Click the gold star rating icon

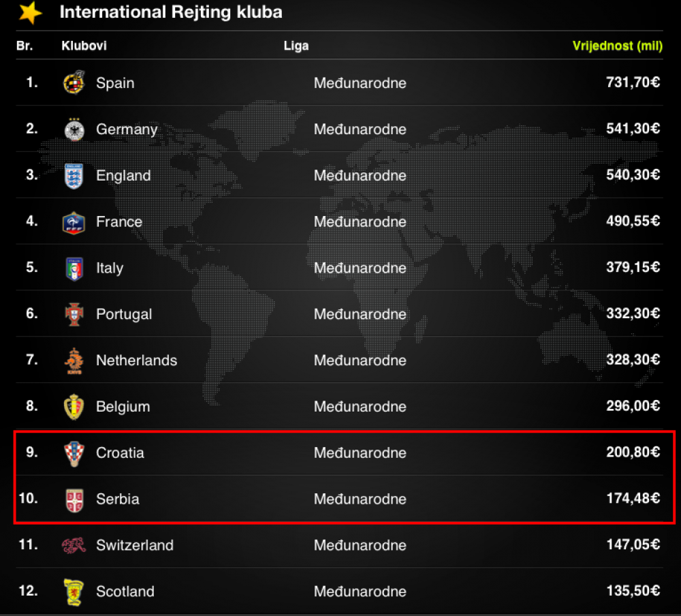(x=31, y=12)
